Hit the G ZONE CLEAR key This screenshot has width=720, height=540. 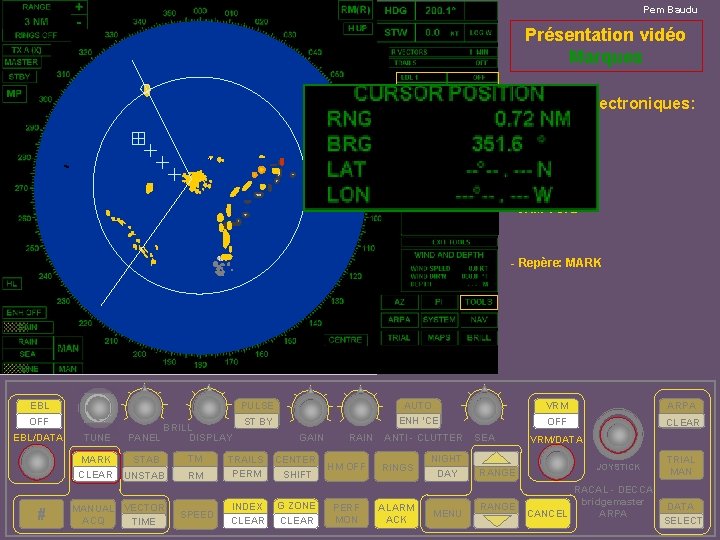(296, 513)
